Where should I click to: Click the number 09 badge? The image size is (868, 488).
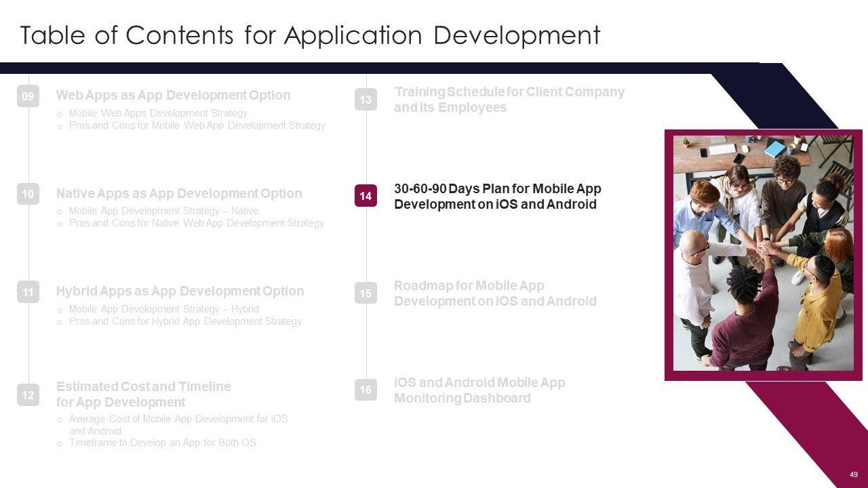coord(28,97)
